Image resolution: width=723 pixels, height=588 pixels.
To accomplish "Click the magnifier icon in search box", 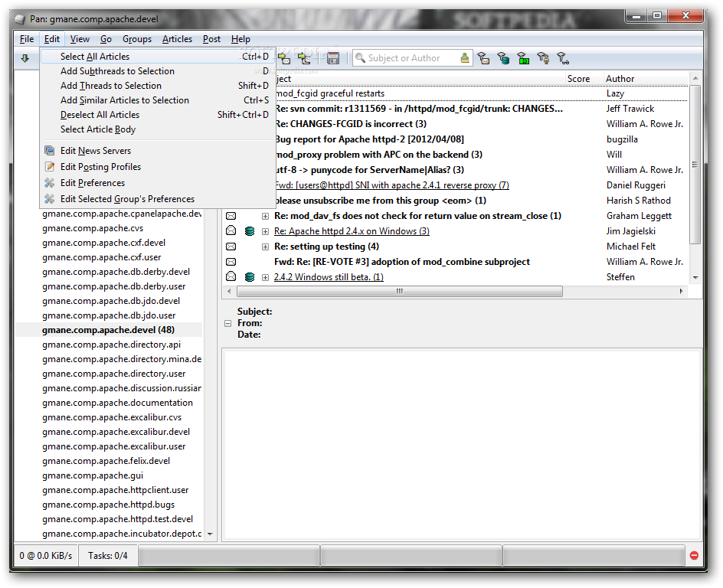I will pos(360,58).
